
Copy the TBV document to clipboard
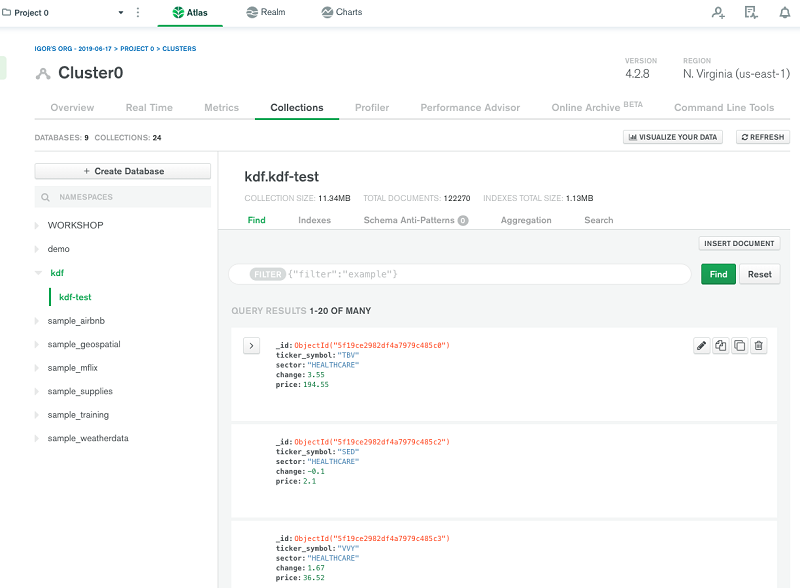(720, 346)
